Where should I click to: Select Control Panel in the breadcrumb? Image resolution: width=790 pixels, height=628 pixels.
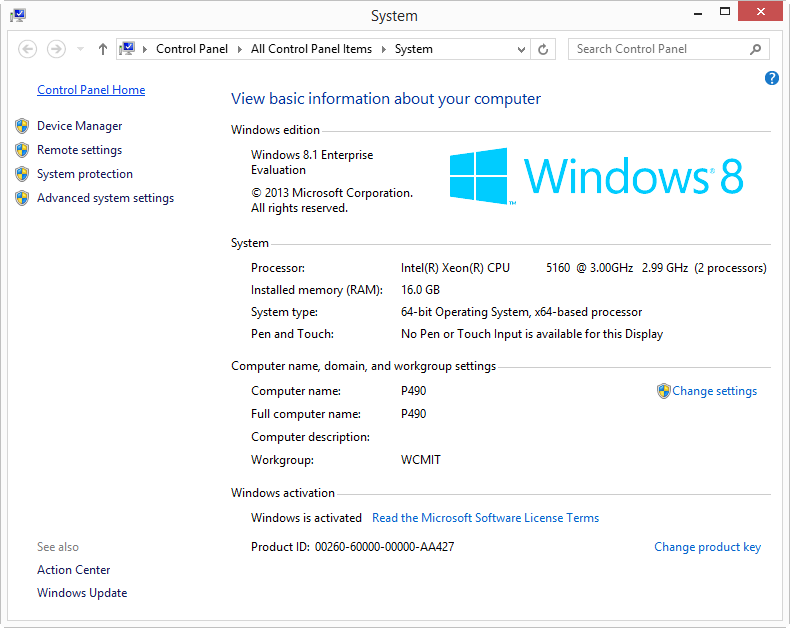[191, 49]
